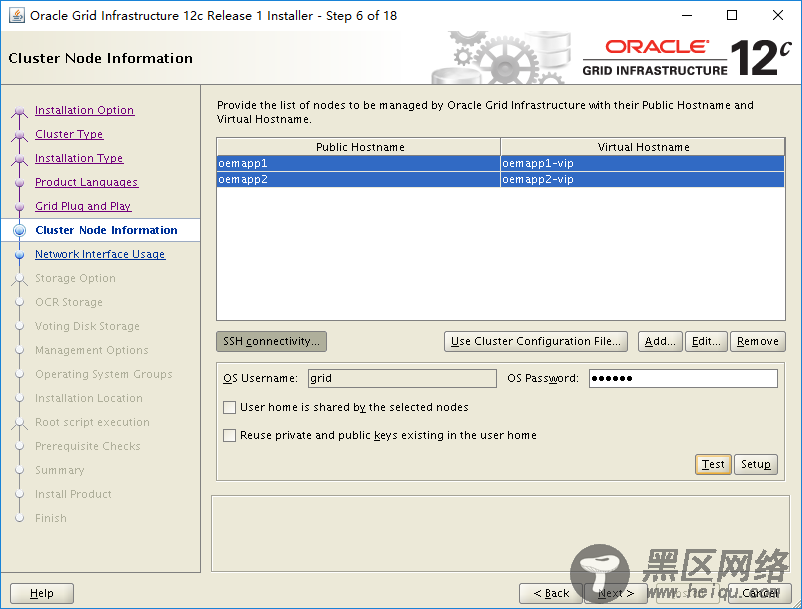Click the Network Interface Usage step bullet
The width and height of the screenshot is (802, 609).
point(19,255)
